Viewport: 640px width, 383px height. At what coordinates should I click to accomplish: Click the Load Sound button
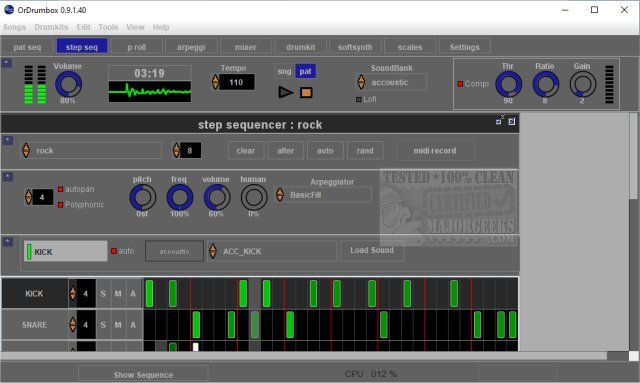pyautogui.click(x=372, y=250)
